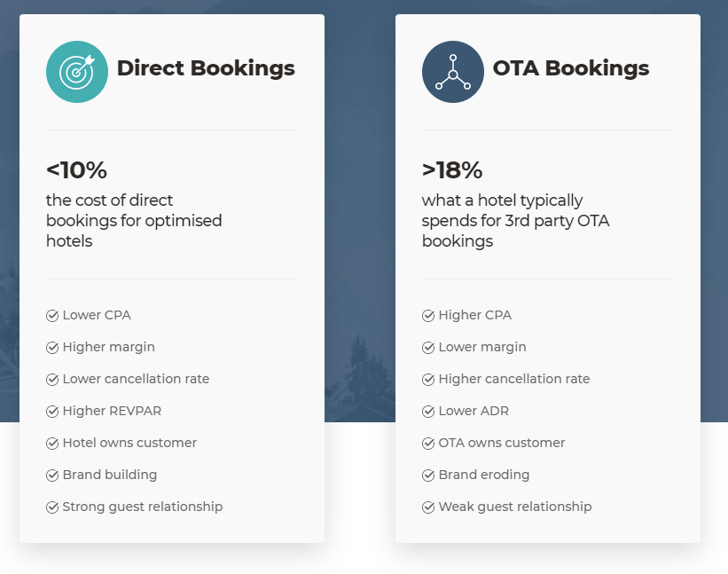The height and width of the screenshot is (574, 728).
Task: Click the checkmark icon beside Higher margin
Action: [52, 348]
